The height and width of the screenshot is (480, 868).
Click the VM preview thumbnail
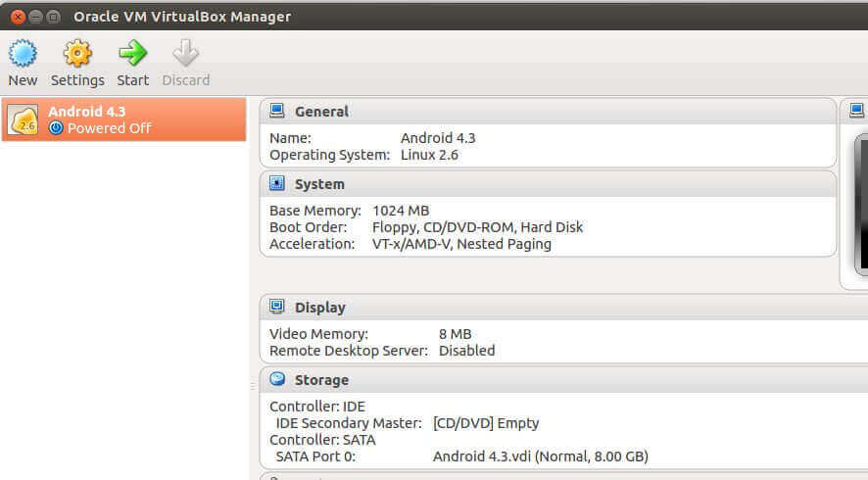(861, 205)
